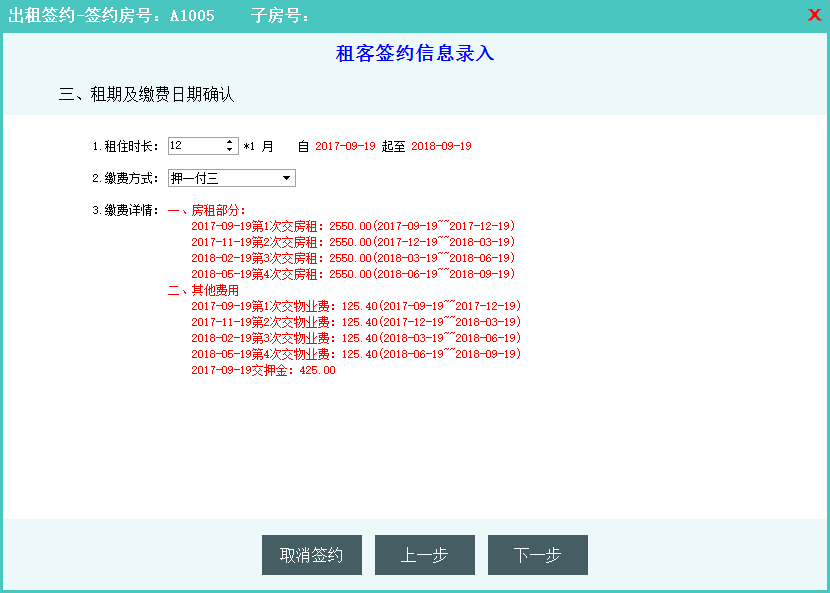The image size is (830, 593).
Task: Close the 出租签约 dialog with the red X
Action: [x=814, y=15]
